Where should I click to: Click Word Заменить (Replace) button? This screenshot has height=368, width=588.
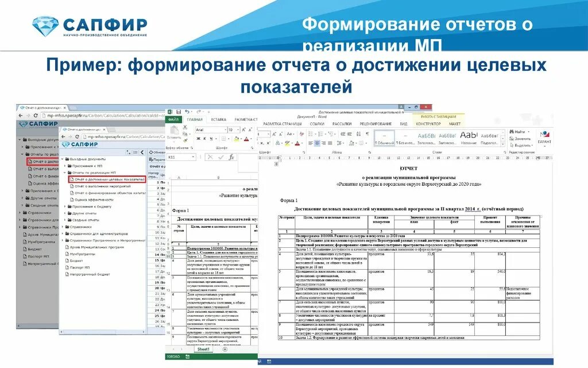[520, 139]
